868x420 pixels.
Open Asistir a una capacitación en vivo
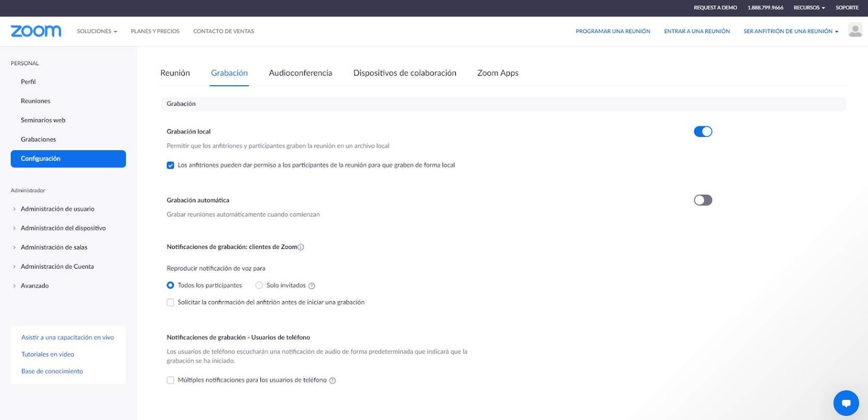(x=67, y=338)
